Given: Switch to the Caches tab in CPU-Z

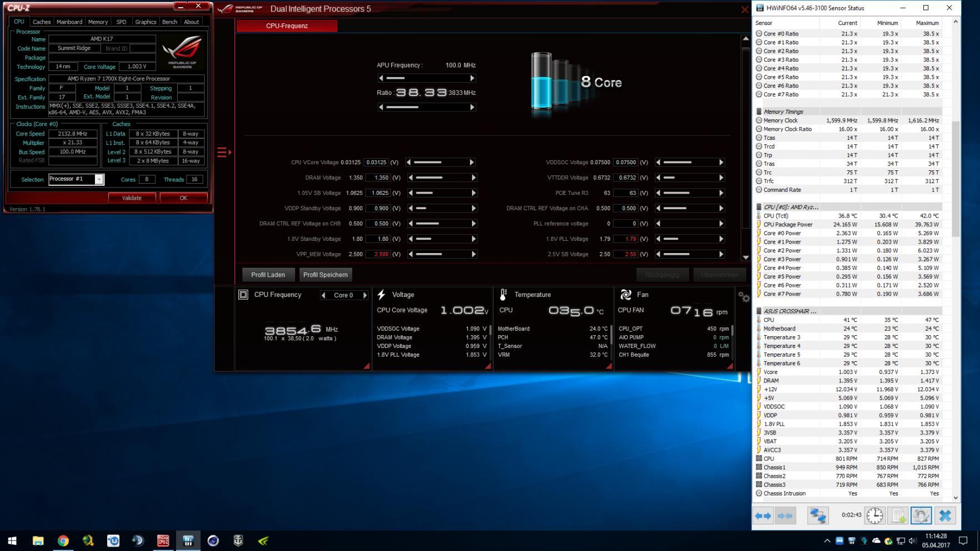Looking at the screenshot, I should click(42, 22).
